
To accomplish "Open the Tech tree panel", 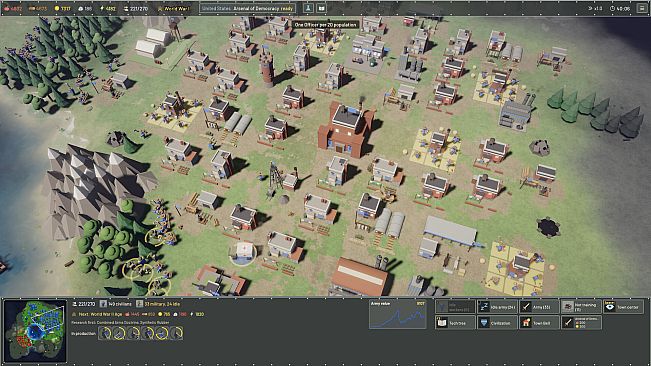I will coord(455,322).
